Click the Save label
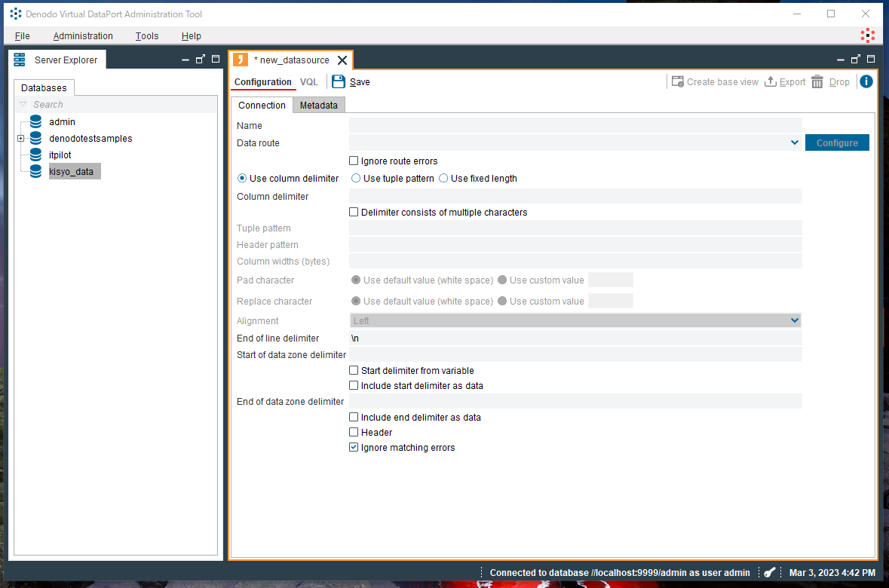 tap(360, 82)
